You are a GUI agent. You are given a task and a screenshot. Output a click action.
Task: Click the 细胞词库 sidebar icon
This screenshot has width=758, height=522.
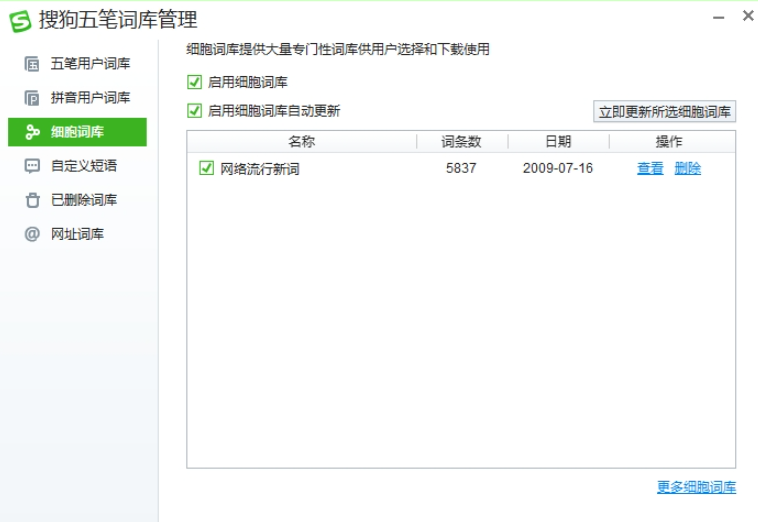point(32,132)
